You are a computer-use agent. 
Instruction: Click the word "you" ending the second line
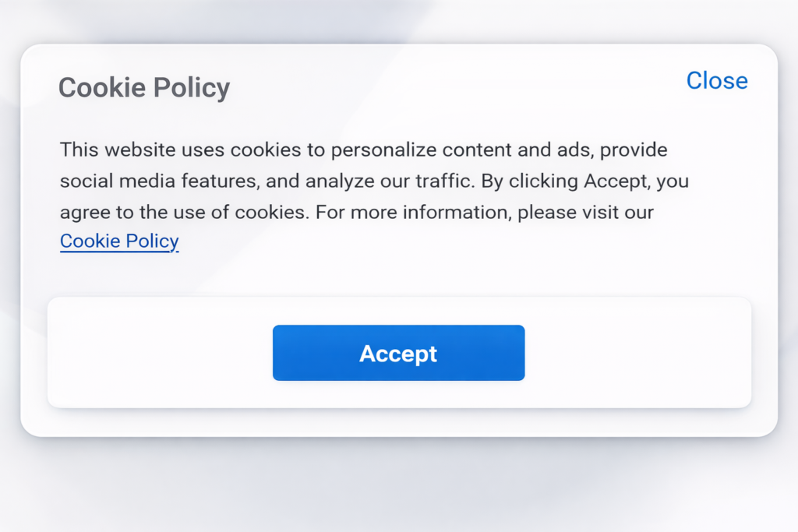pos(672,181)
